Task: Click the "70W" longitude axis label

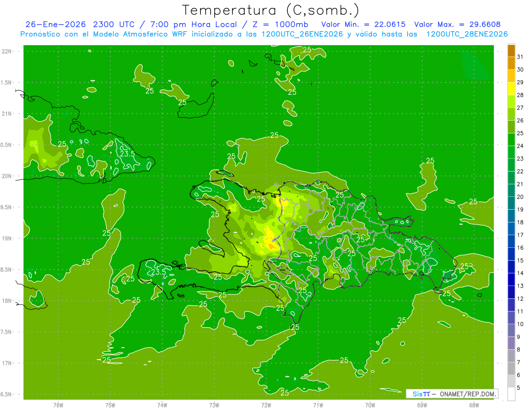Action: [x=370, y=405]
